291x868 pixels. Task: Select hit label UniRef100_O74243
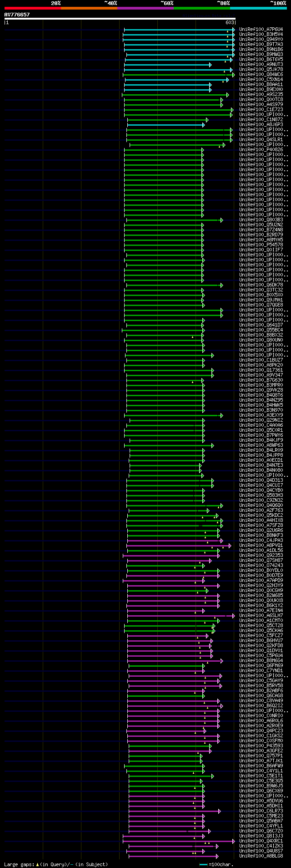(261, 565)
